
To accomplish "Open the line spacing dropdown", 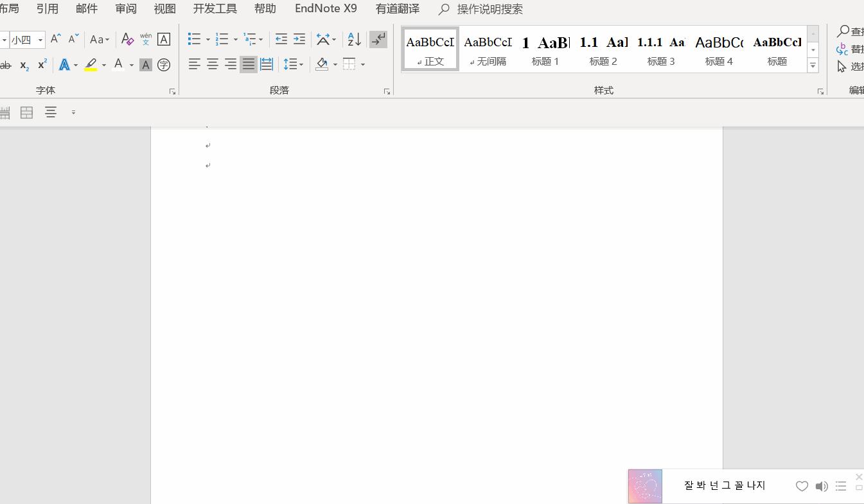I will coord(294,64).
